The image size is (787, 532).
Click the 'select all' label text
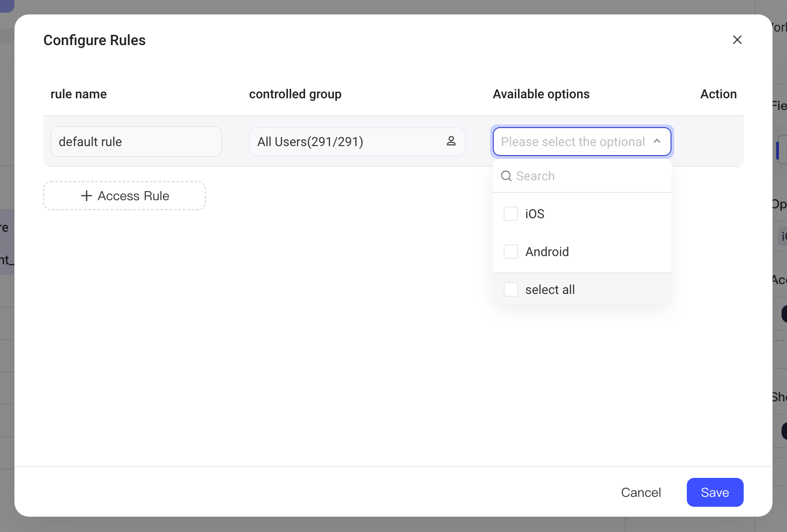(550, 289)
